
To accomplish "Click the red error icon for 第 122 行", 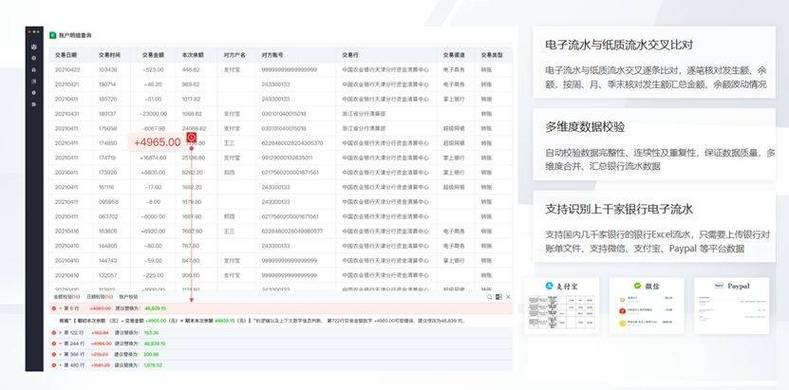I will coord(54,333).
